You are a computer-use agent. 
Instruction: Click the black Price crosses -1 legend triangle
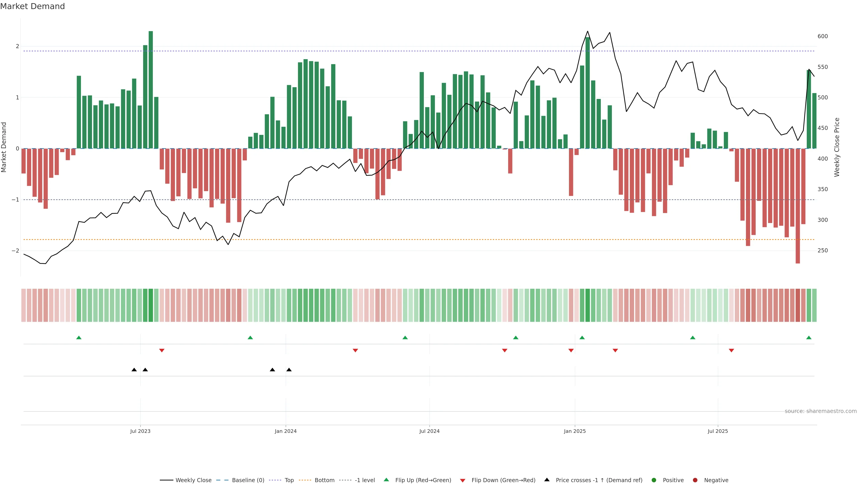pos(547,480)
